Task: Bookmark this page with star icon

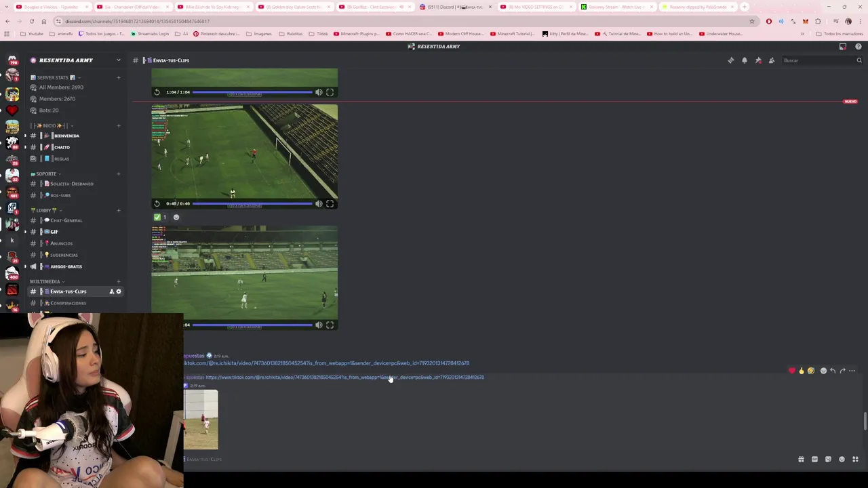Action: tap(751, 21)
